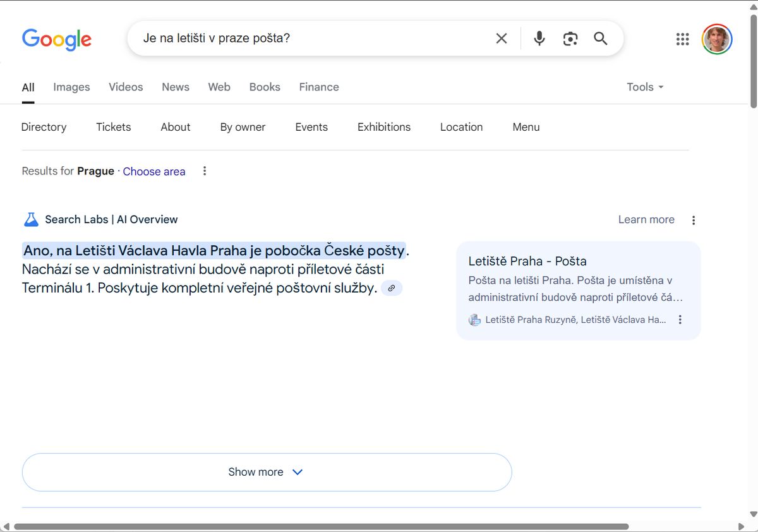The height and width of the screenshot is (532, 758).
Task: Click the Learn more link
Action: click(x=646, y=220)
